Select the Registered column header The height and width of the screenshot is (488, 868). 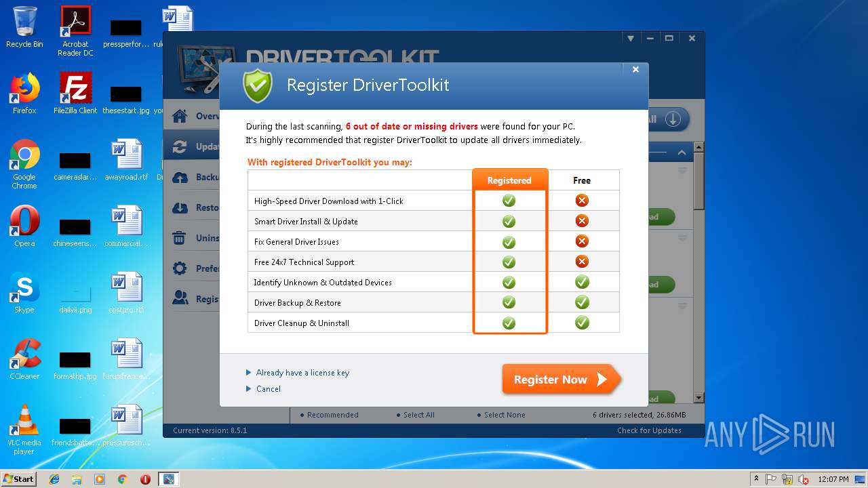tap(509, 180)
